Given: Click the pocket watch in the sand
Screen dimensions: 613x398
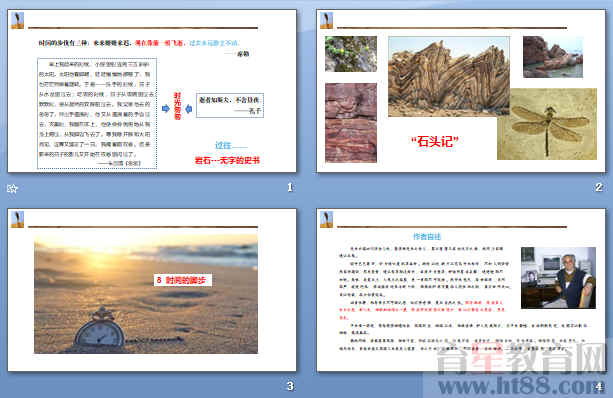Looking at the screenshot, I should [100, 329].
